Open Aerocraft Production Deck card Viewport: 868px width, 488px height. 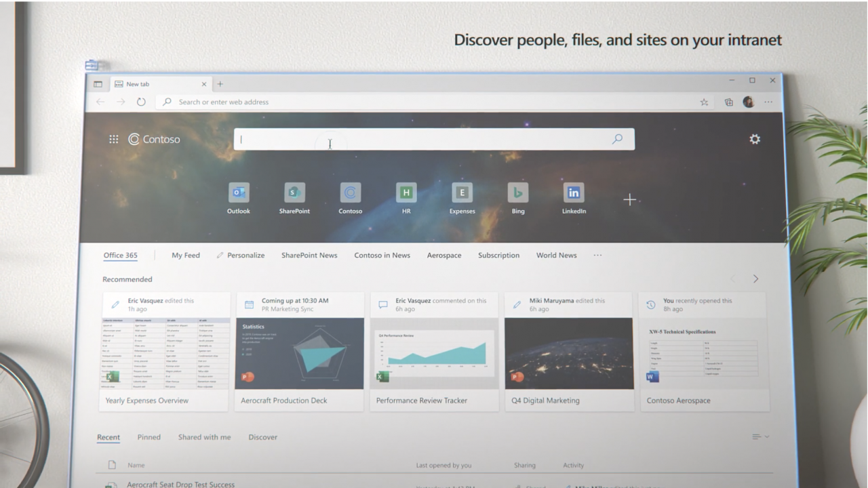[x=299, y=351]
